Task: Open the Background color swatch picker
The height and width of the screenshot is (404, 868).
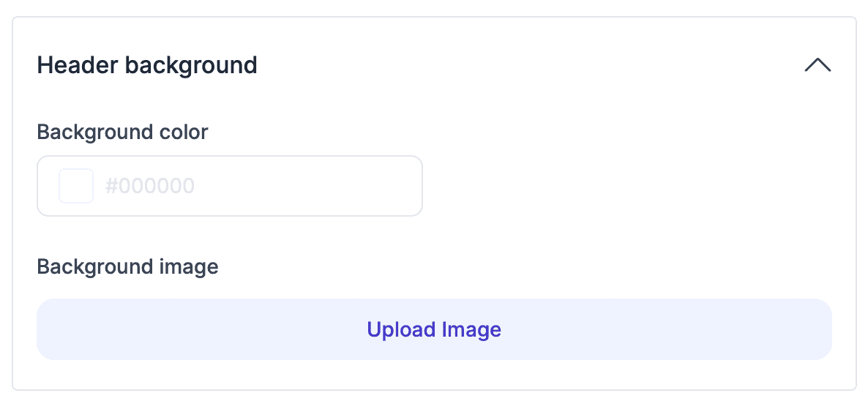Action: 76,186
